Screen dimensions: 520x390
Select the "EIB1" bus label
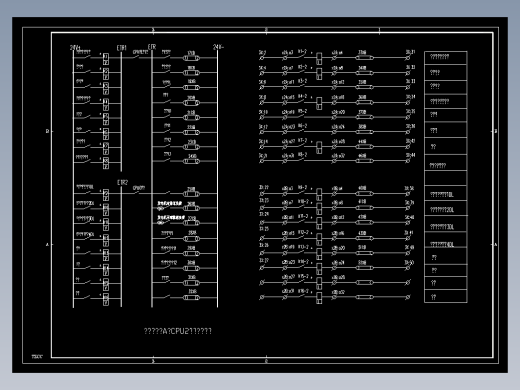(122, 48)
